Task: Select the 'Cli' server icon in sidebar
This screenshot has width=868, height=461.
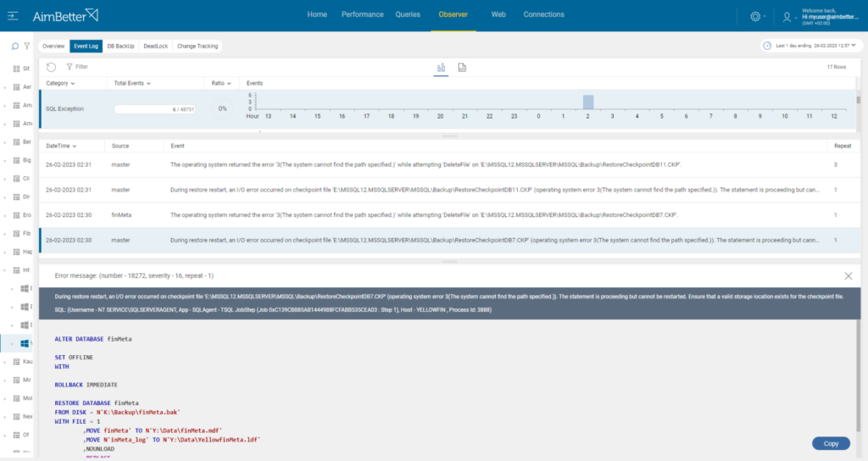Action: coord(16,179)
